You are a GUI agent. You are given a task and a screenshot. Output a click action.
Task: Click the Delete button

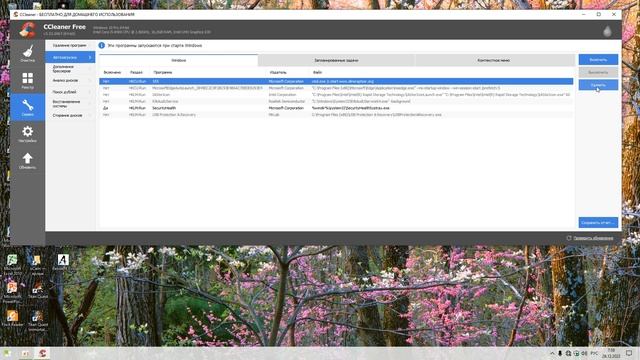pos(598,85)
